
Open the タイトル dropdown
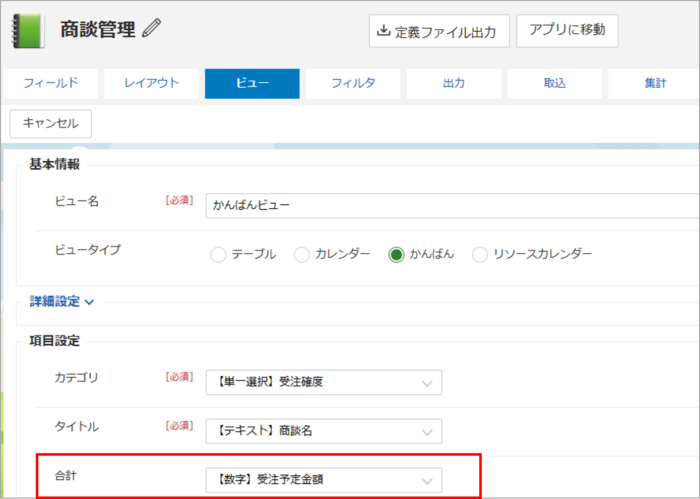pyautogui.click(x=324, y=431)
